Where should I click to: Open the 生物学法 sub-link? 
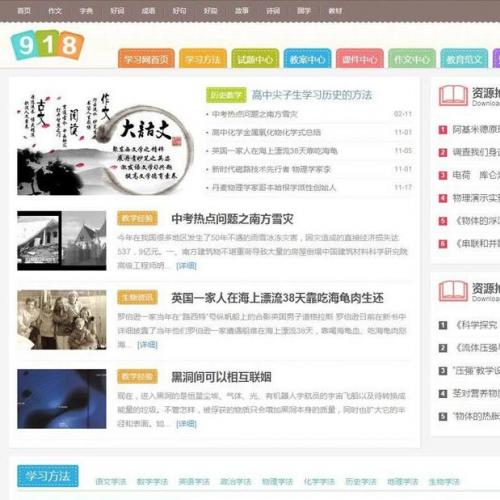pos(444,482)
